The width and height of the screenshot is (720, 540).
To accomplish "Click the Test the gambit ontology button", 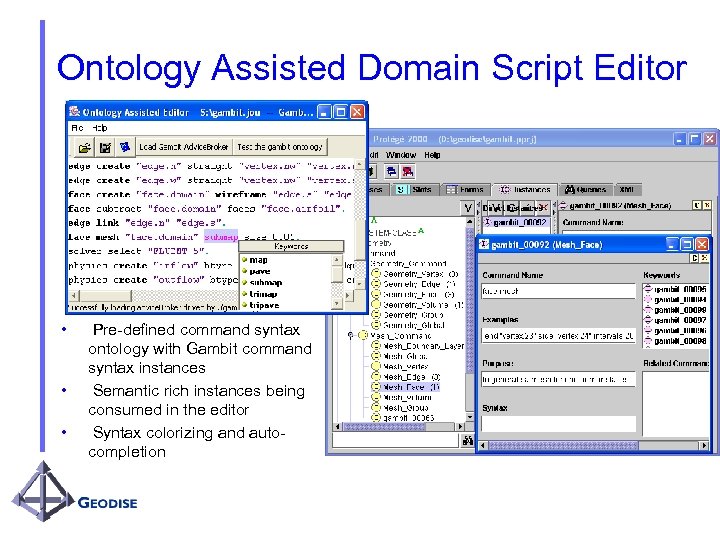I will pos(280,147).
